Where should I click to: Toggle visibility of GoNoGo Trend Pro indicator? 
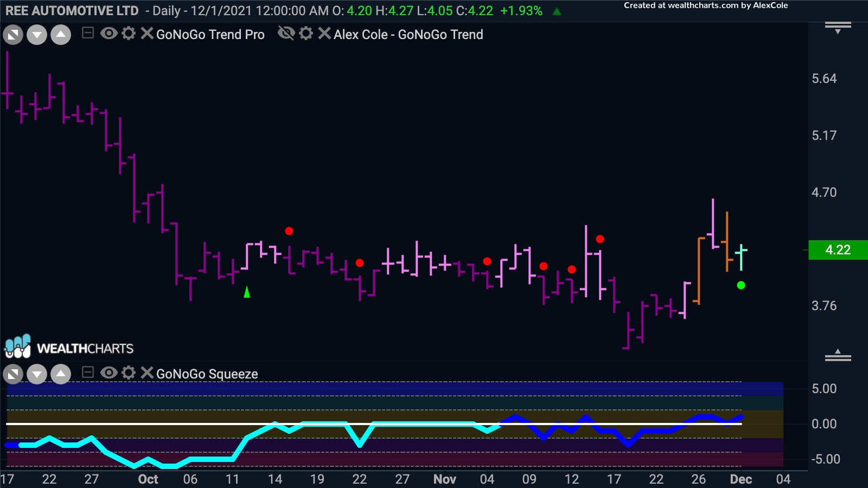[109, 34]
